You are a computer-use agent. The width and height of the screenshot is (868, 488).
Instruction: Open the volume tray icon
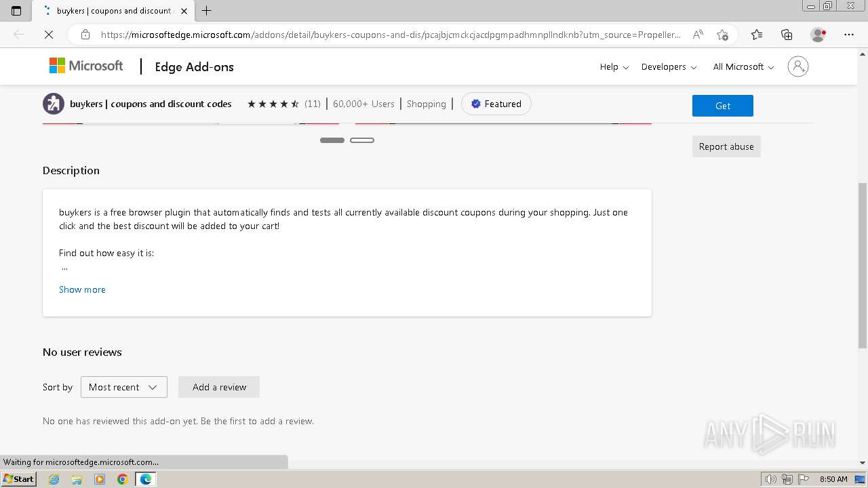point(770,479)
